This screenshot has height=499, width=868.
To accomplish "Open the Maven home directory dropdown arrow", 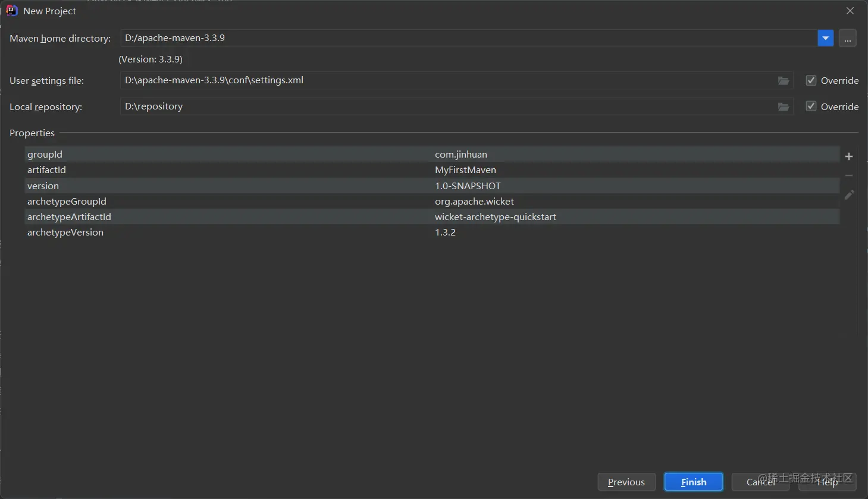I will 825,38.
